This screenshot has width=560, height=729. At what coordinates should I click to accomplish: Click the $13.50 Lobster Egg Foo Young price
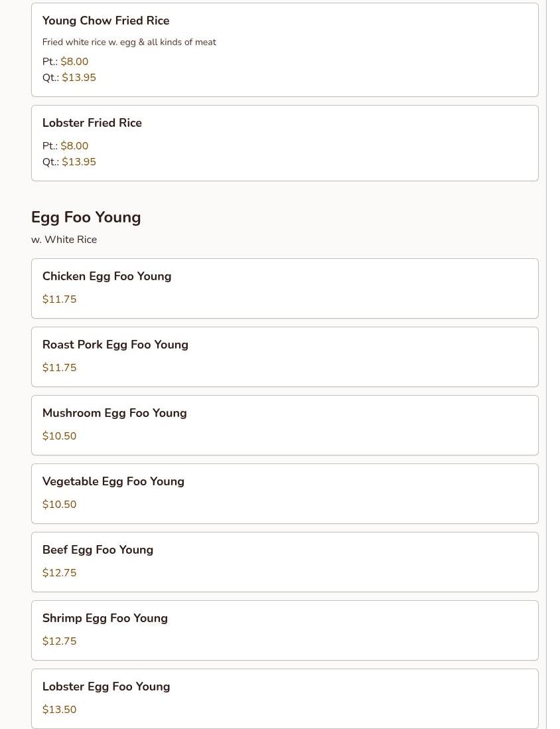(x=59, y=710)
